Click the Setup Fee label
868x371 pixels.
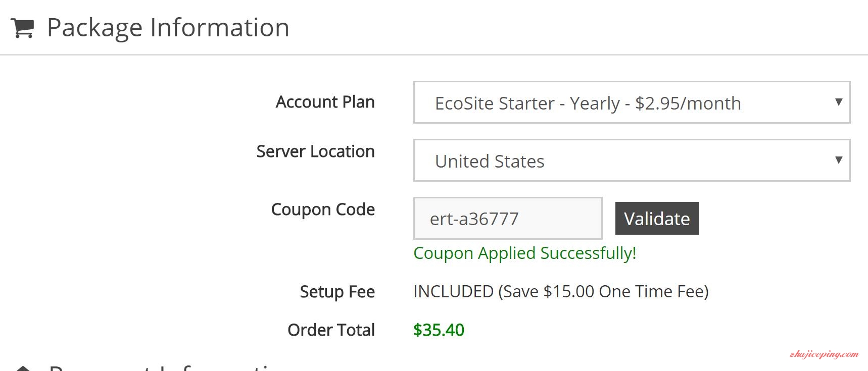coord(337,292)
